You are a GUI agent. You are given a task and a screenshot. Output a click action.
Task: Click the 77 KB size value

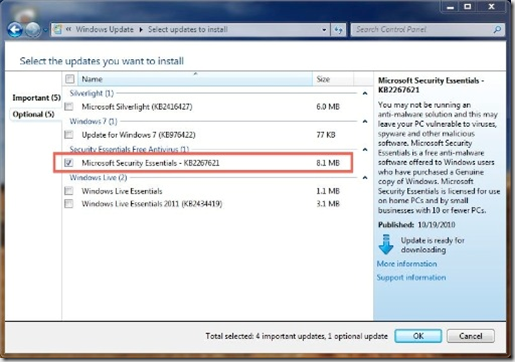point(326,135)
